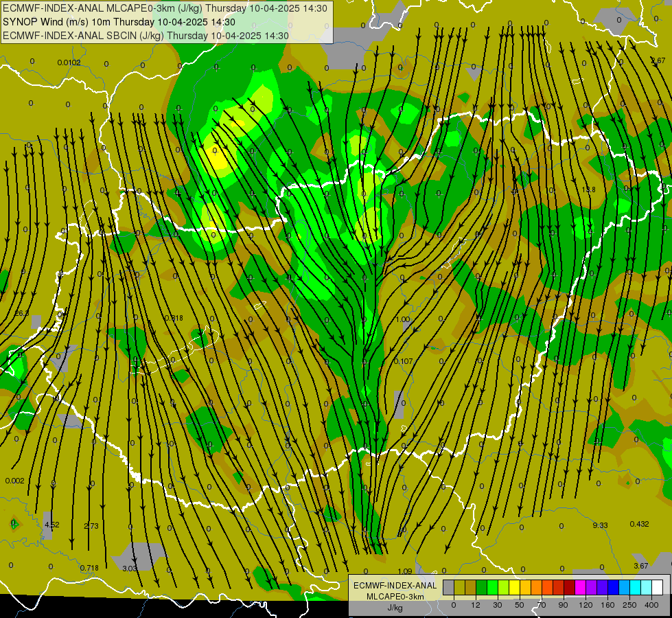Image resolution: width=672 pixels, height=618 pixels.
Task: Click the legend tick label 120
Action: (x=586, y=605)
